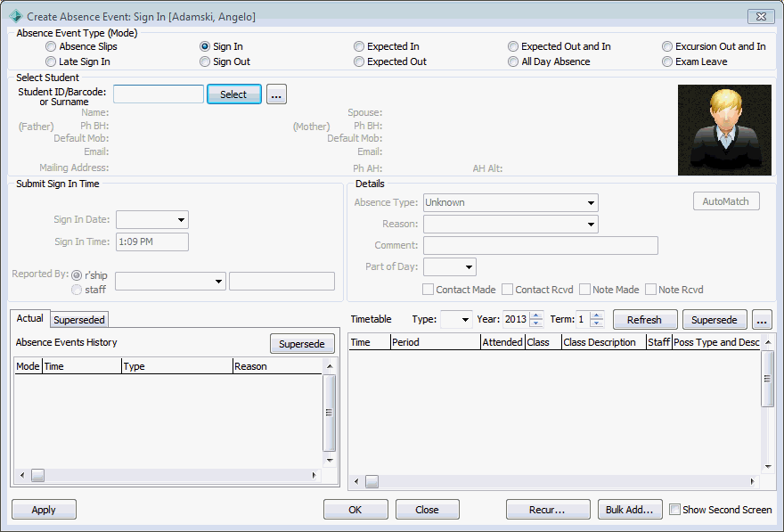Sort history by Type column header
Viewport: 784px width, 532px height.
[177, 366]
